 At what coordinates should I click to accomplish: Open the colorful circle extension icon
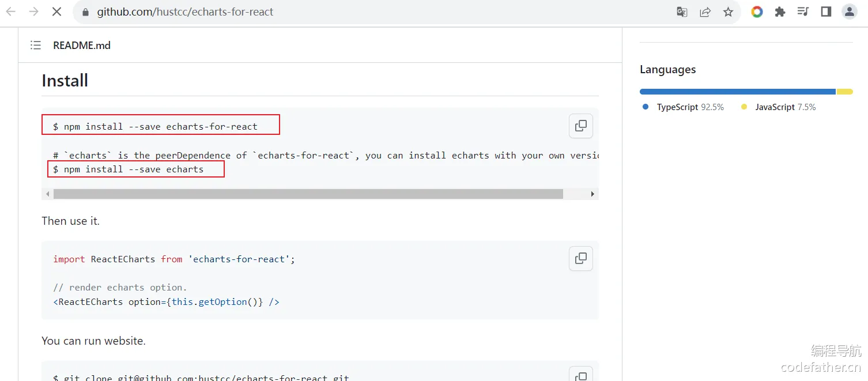tap(757, 12)
